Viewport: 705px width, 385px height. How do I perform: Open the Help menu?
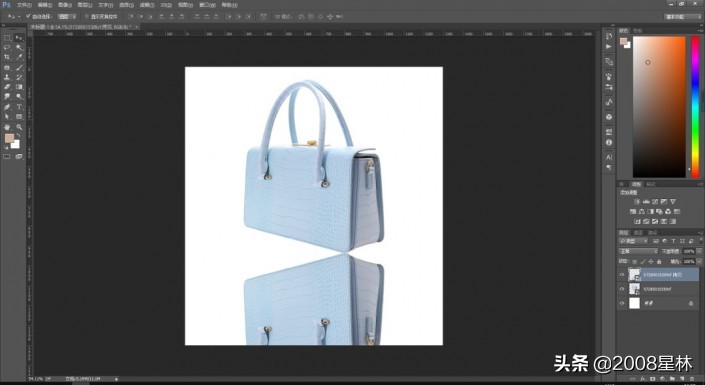coord(229,5)
